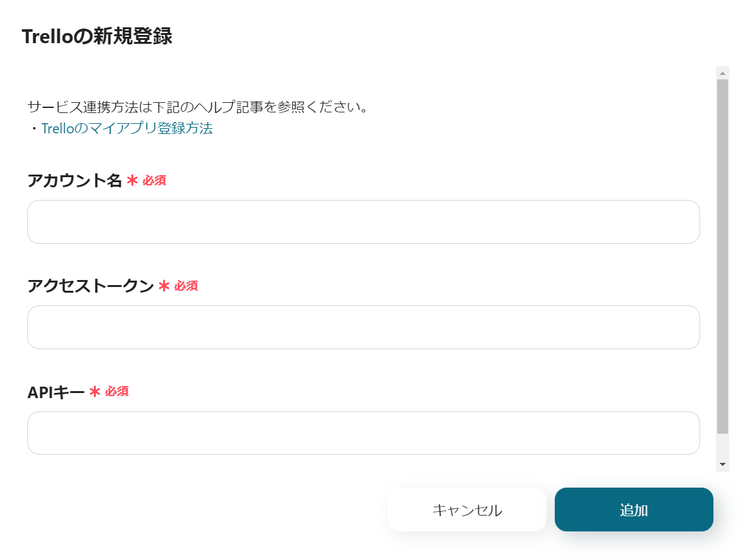Select the APIキー input field
This screenshot has width=742, height=560.
(x=363, y=433)
